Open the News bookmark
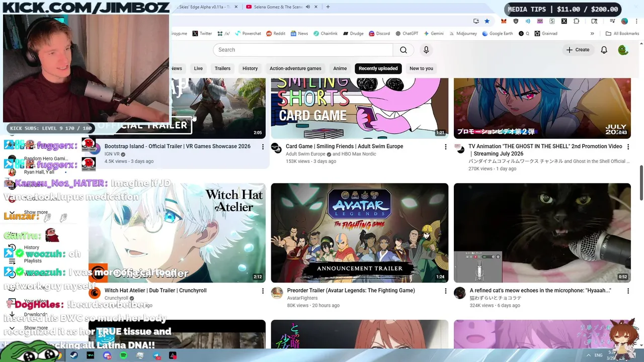This screenshot has width=644, height=362. 299,34
